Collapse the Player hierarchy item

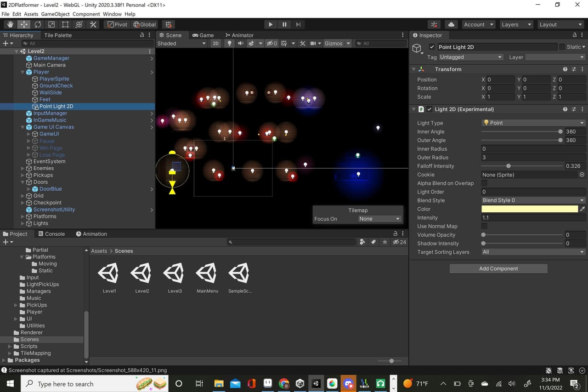[x=23, y=72]
